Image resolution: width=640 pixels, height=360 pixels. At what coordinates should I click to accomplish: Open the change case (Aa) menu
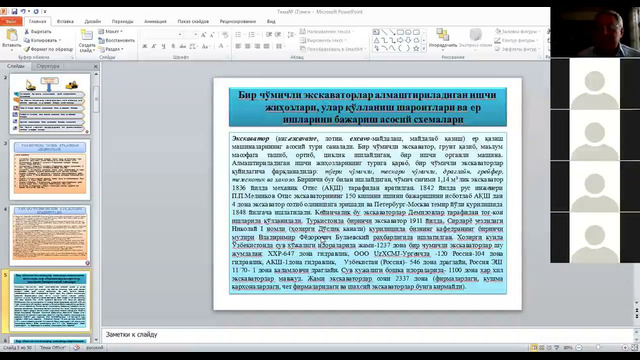click(x=205, y=47)
